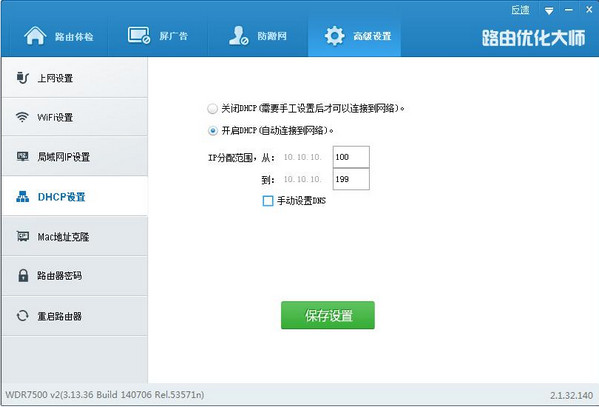Click the person icon for 防蹭网

238,36
